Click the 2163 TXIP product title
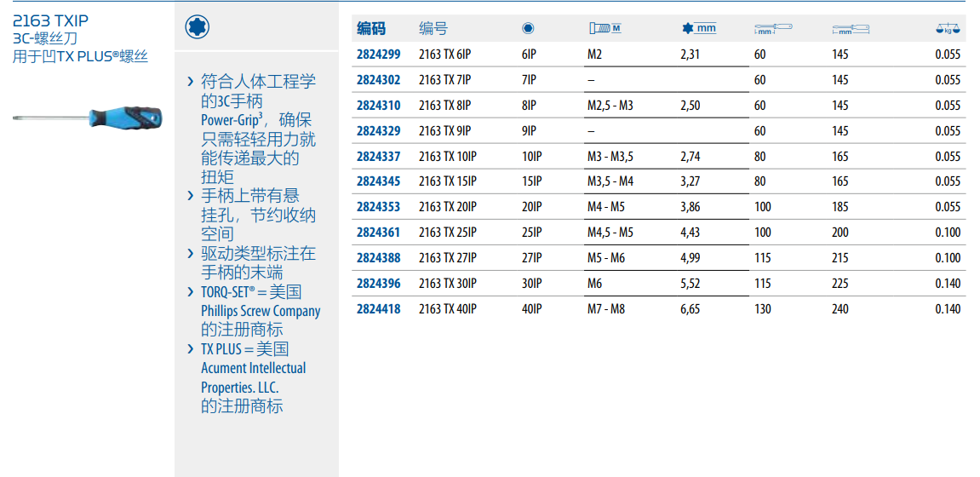 [50, 20]
